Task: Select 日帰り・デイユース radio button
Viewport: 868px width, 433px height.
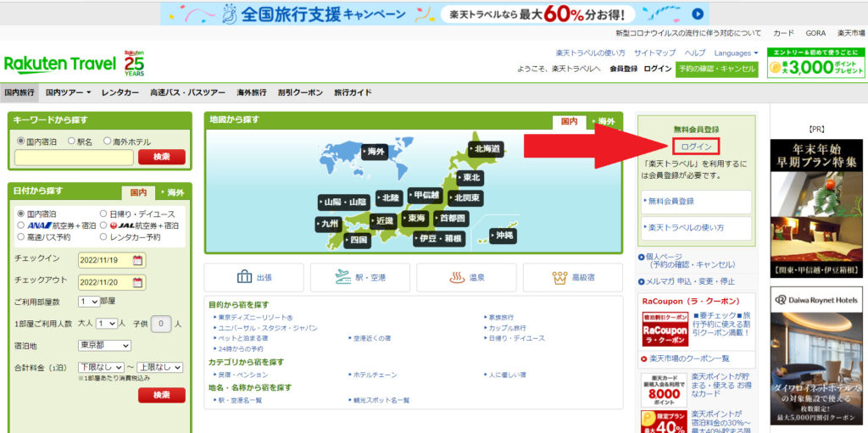Action: [x=103, y=214]
